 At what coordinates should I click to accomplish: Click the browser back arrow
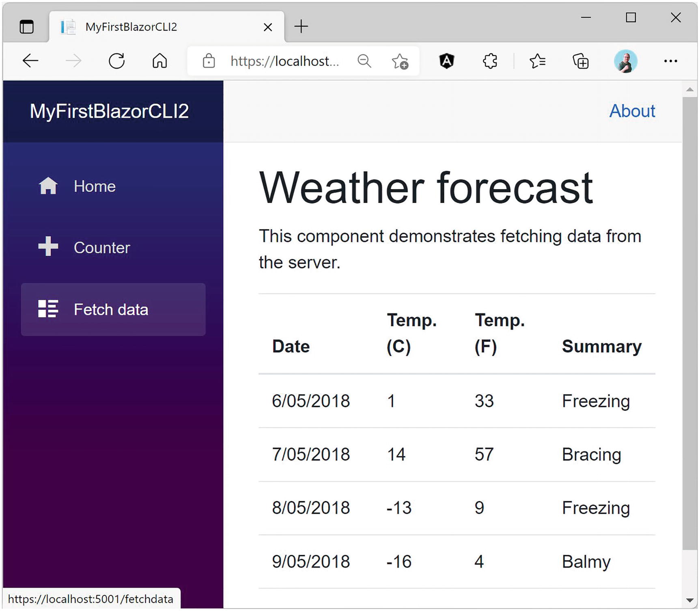pos(30,61)
